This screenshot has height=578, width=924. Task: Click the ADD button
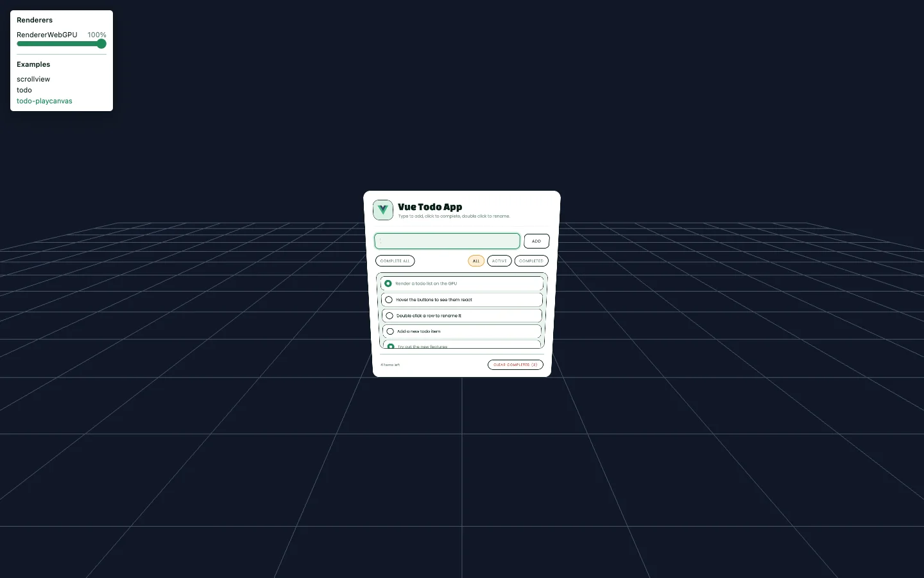click(536, 241)
